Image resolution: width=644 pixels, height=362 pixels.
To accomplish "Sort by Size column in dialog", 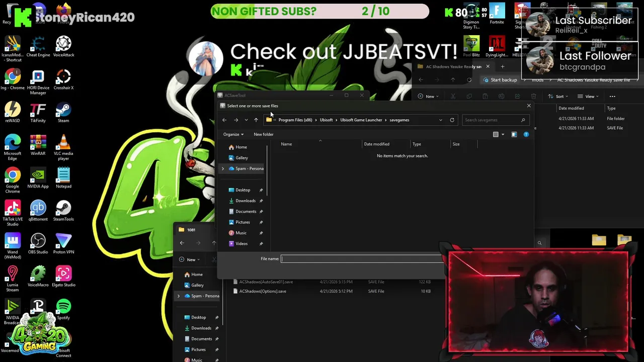I will tap(456, 144).
